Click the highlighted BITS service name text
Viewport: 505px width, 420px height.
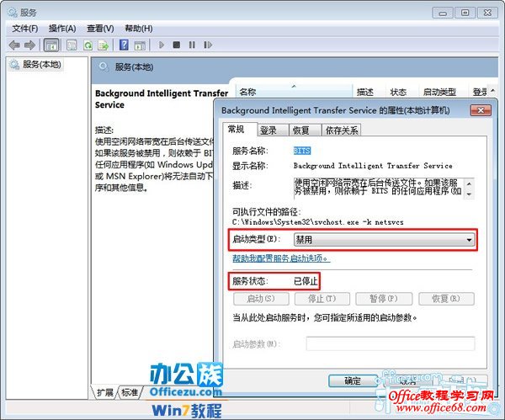302,151
